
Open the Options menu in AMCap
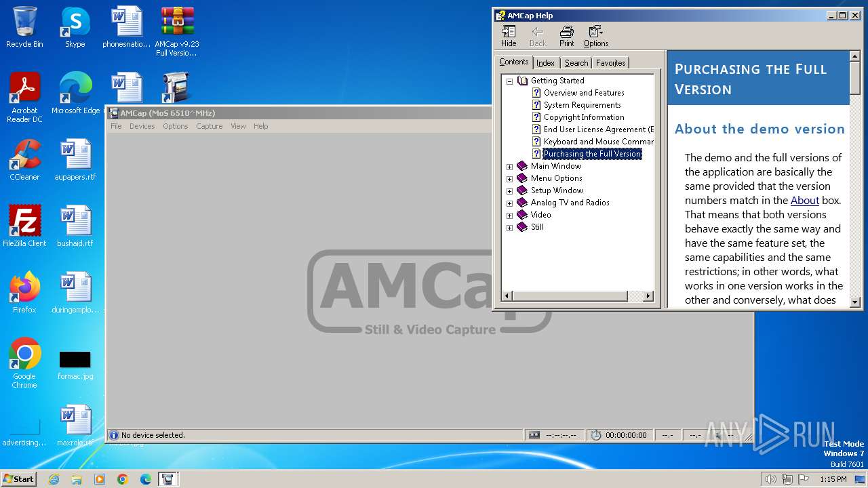point(175,126)
